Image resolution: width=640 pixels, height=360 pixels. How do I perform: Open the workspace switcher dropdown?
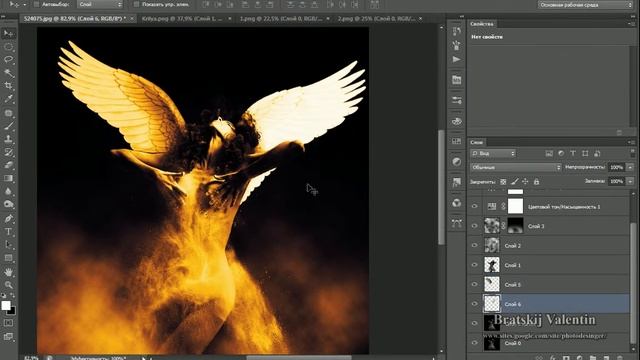(585, 5)
